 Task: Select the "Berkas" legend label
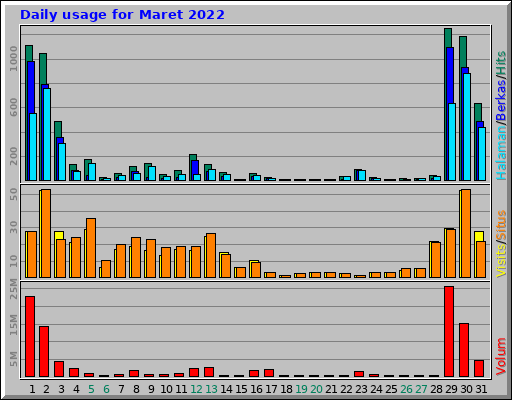pyautogui.click(x=501, y=100)
